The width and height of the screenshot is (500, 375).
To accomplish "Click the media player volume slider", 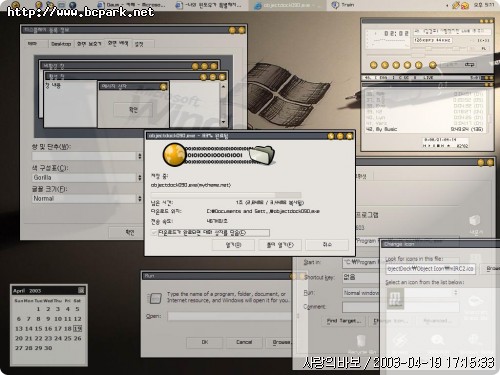I will (428, 48).
